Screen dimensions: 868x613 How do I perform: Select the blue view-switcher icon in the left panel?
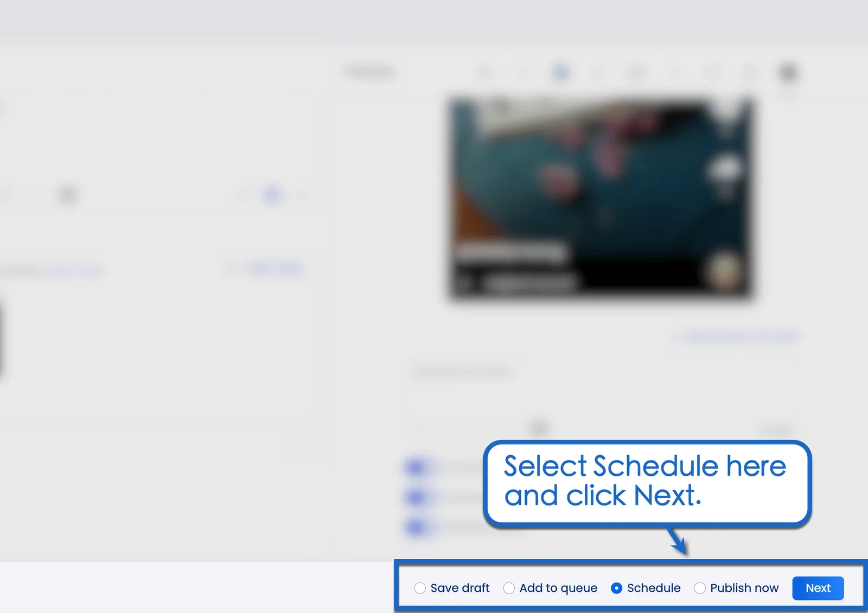click(x=273, y=195)
